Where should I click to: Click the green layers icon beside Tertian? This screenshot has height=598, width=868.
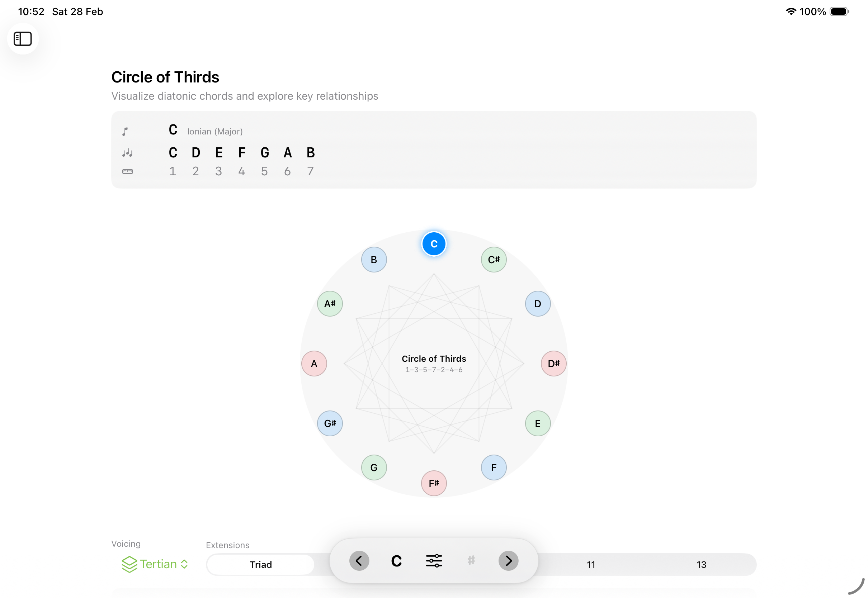(x=129, y=564)
